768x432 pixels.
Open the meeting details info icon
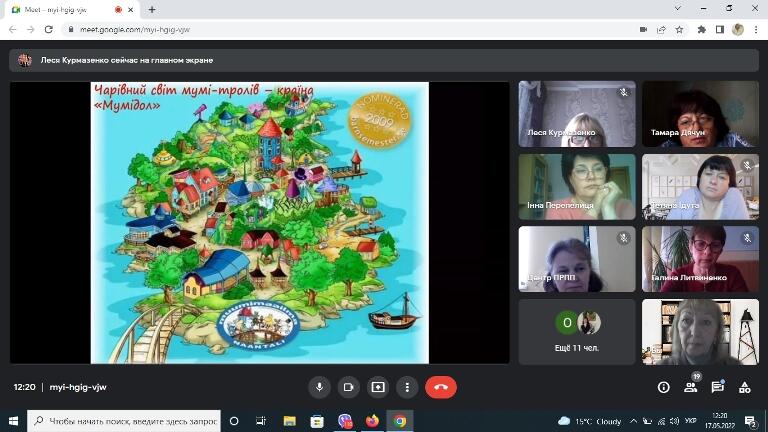(x=664, y=387)
